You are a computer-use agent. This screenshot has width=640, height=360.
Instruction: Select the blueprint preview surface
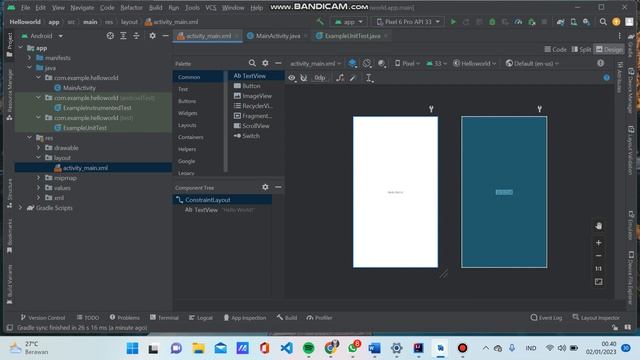[504, 192]
